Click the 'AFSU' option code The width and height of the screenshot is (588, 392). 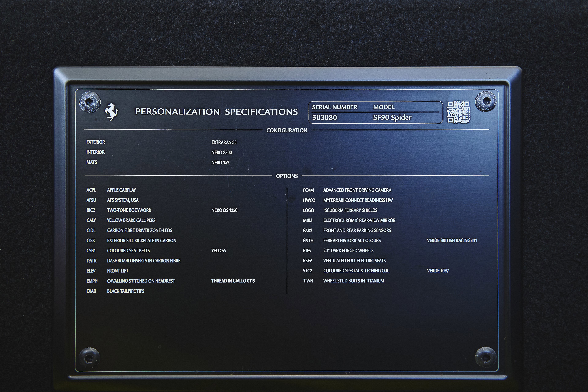[91, 200]
